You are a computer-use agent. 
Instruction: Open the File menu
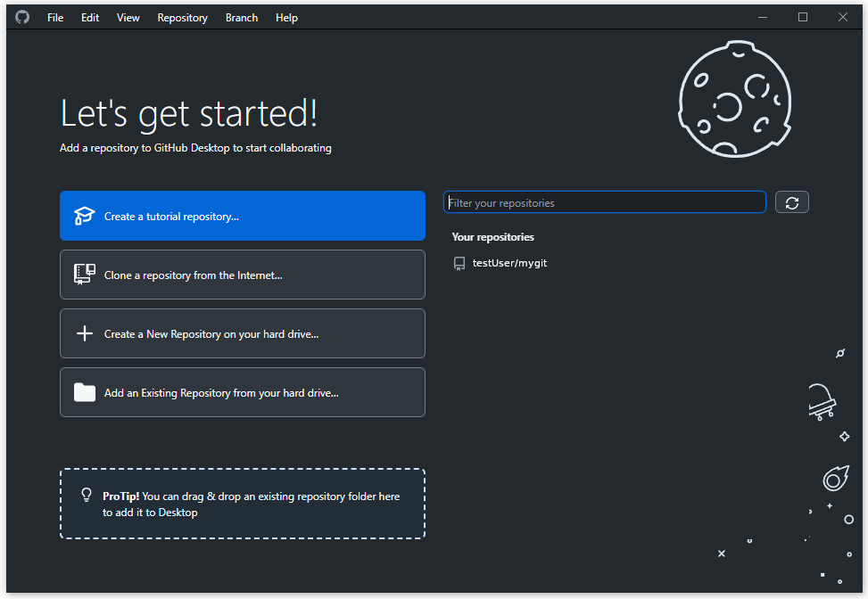click(x=55, y=17)
